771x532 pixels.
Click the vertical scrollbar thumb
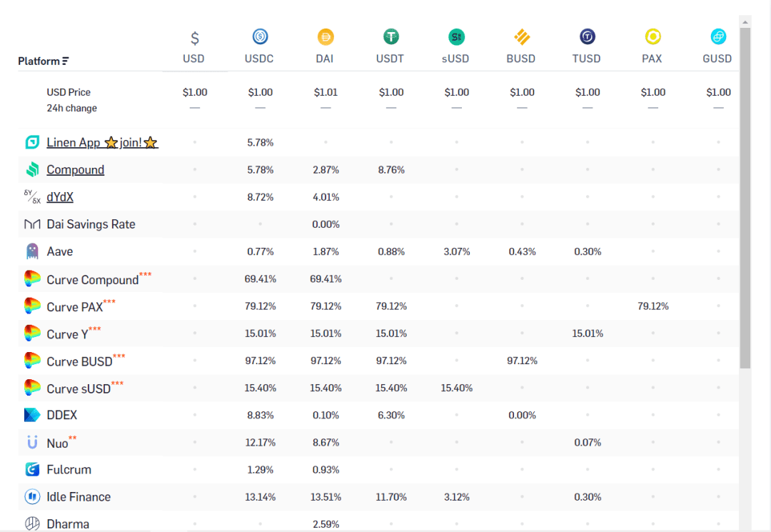coord(745,198)
